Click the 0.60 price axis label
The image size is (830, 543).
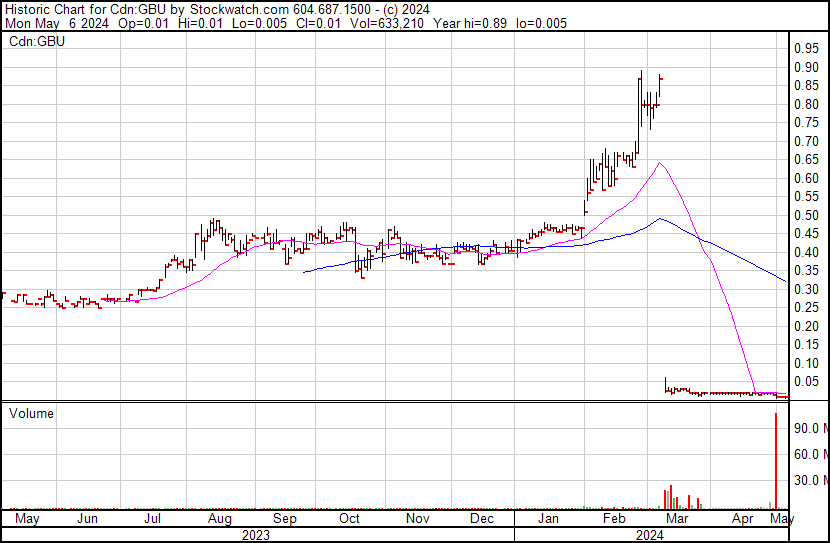pos(806,178)
